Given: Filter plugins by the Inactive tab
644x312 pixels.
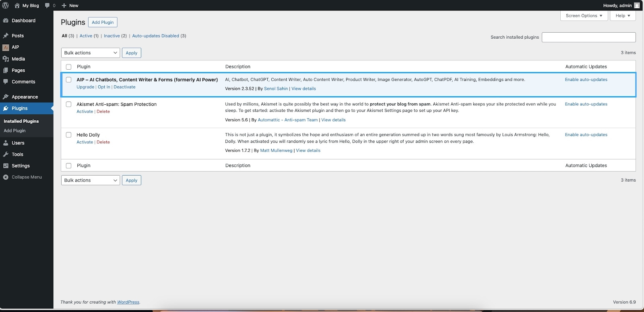Looking at the screenshot, I should point(111,36).
